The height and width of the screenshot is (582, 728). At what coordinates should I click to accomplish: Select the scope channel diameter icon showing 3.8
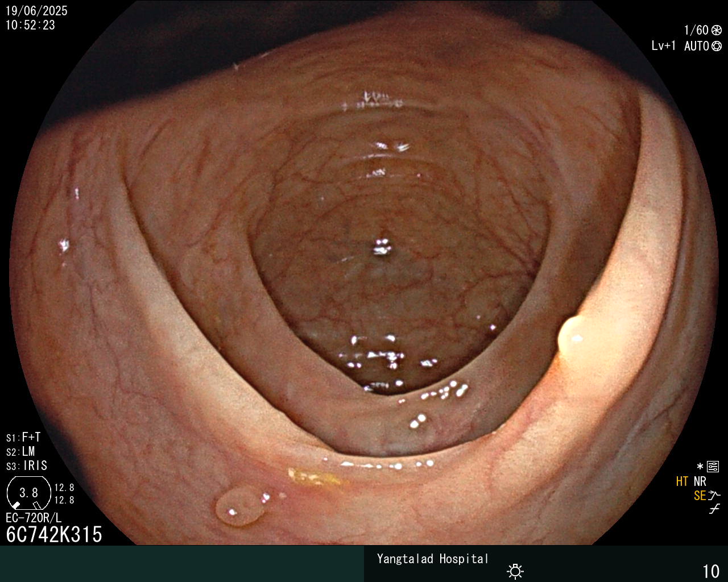[x=28, y=493]
